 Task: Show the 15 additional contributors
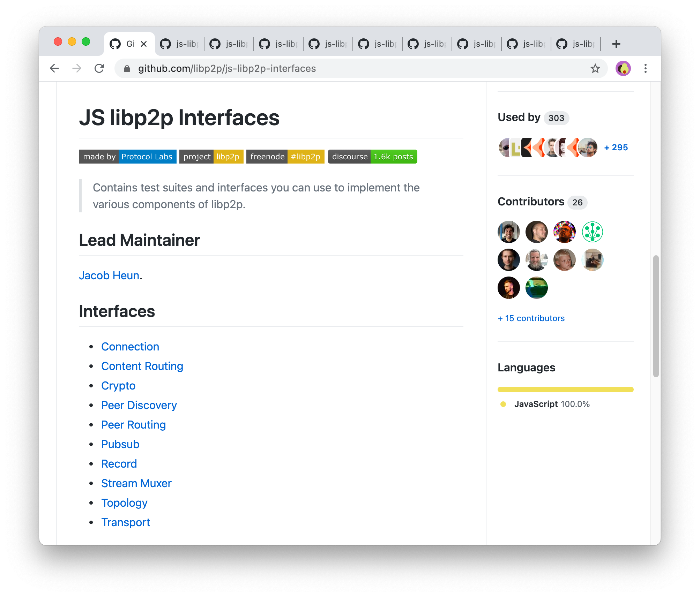(x=531, y=318)
